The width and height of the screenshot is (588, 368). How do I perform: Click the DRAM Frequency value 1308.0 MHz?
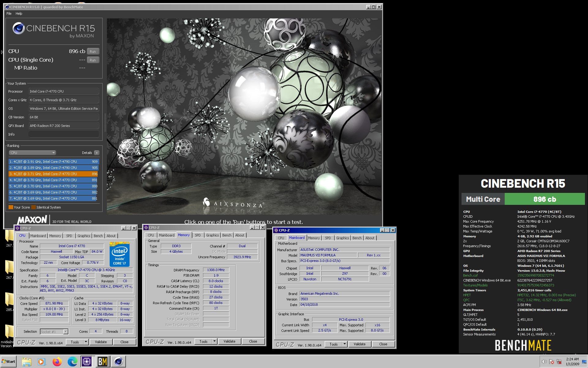pyautogui.click(x=216, y=270)
